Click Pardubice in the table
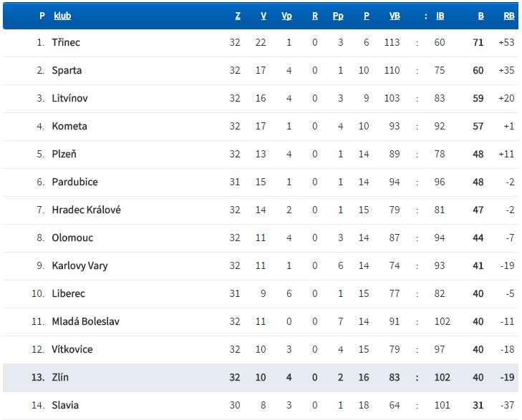522x420 pixels. [74, 182]
